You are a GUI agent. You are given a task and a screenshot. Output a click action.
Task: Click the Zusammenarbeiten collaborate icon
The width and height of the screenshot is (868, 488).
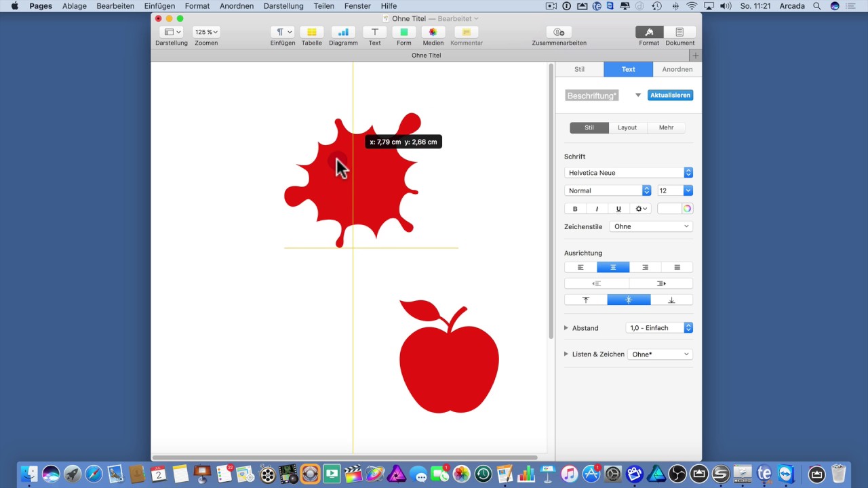coord(559,32)
